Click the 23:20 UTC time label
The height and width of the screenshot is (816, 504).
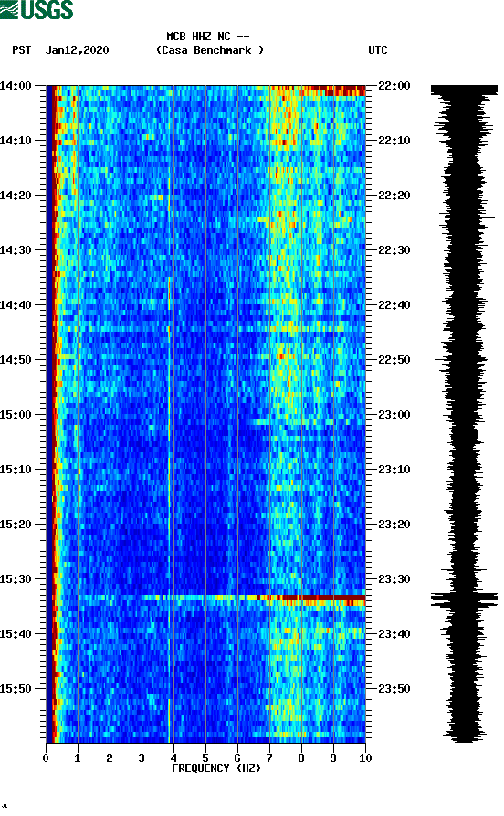[394, 525]
